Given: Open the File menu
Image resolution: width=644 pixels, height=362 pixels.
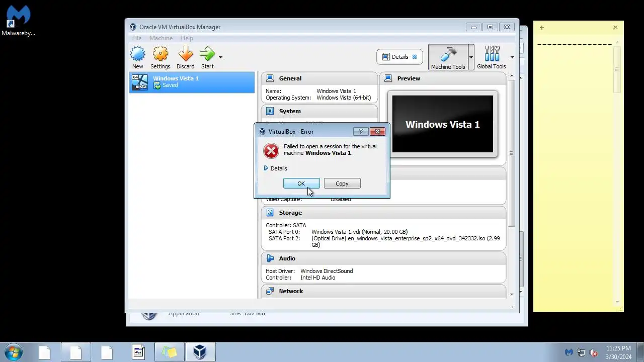Looking at the screenshot, I should (137, 38).
